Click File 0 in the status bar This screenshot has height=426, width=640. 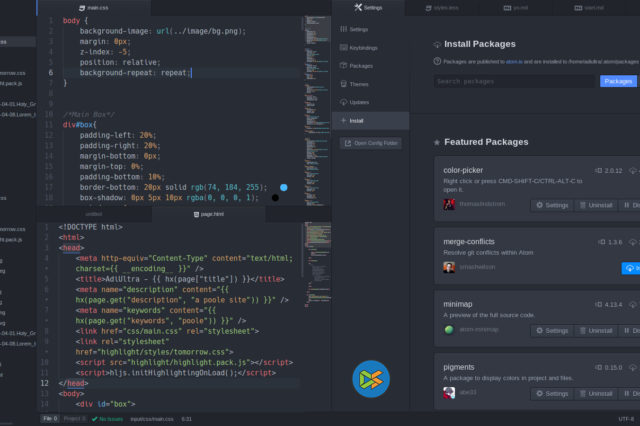point(50,419)
